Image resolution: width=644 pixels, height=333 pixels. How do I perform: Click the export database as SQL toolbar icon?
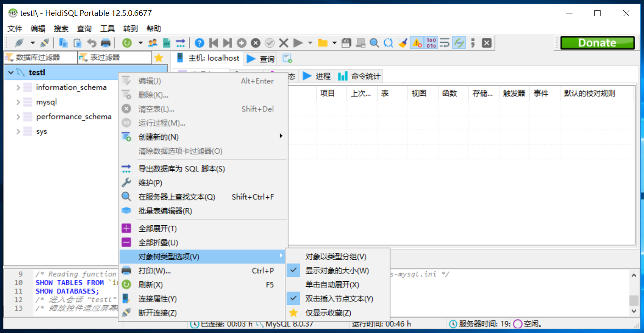pyautogui.click(x=180, y=43)
